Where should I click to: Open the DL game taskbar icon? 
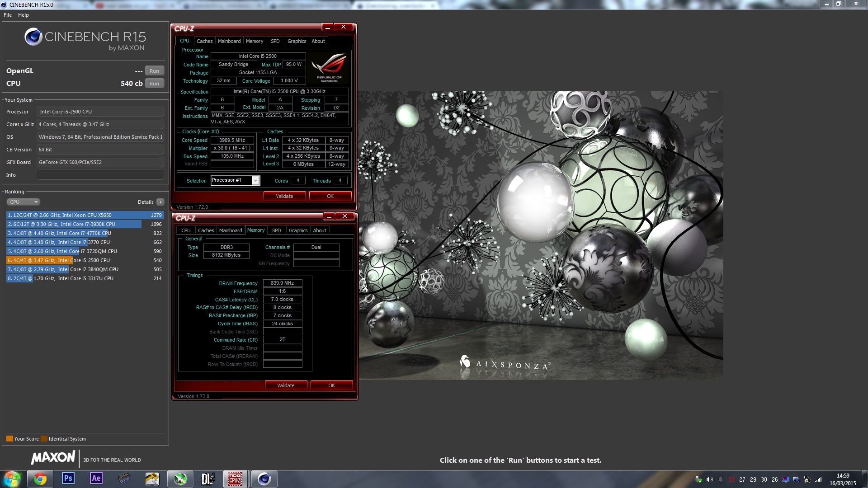(x=208, y=479)
